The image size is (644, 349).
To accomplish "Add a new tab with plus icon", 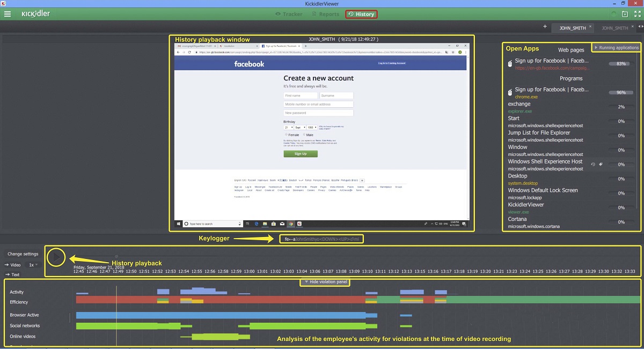I will click(545, 27).
